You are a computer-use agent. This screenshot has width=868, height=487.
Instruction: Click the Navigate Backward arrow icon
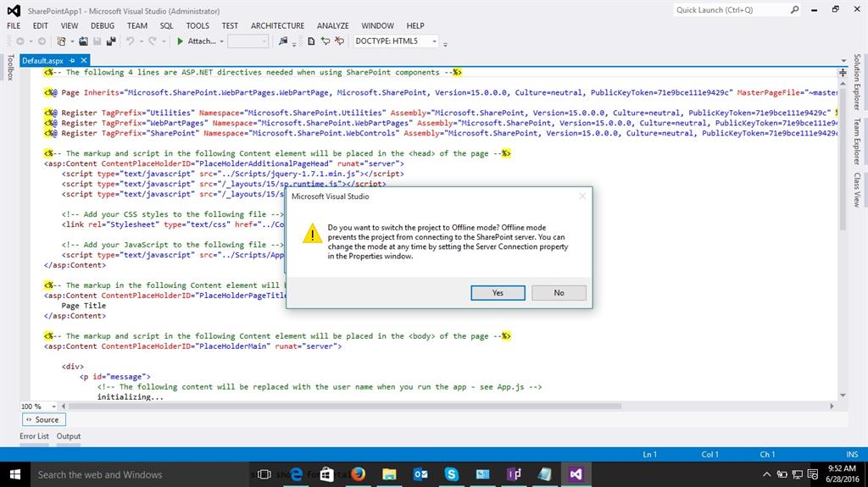pyautogui.click(x=20, y=41)
